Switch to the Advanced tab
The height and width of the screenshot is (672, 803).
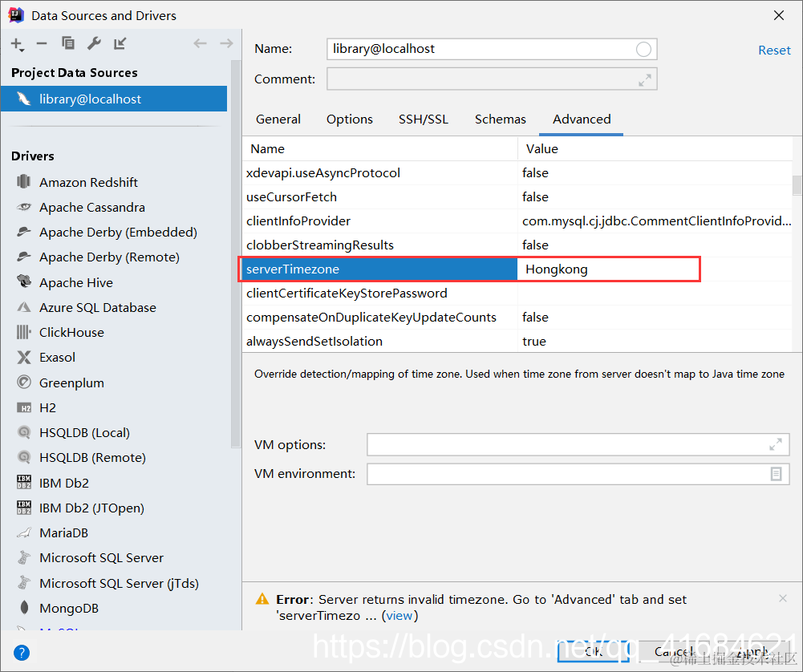582,119
